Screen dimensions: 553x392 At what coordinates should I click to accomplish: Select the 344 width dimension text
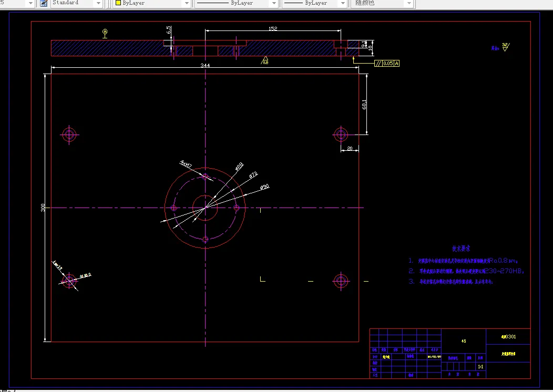[x=205, y=66]
